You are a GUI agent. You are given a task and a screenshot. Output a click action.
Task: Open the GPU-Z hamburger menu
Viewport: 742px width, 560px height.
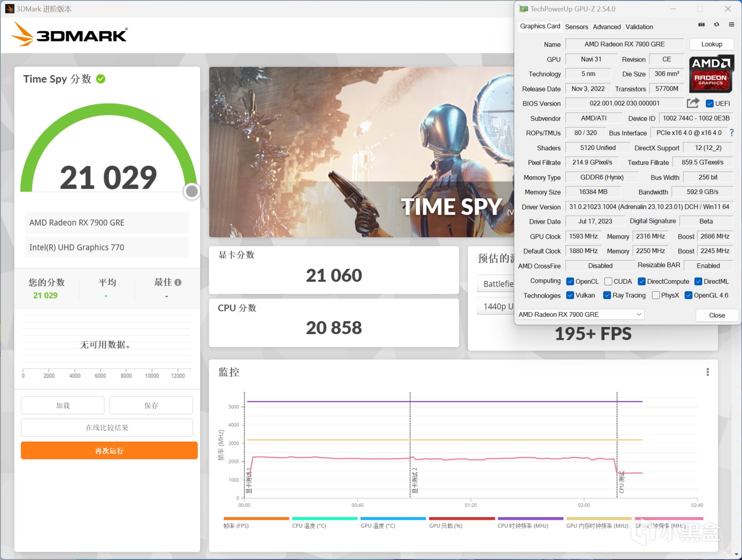pyautogui.click(x=732, y=25)
